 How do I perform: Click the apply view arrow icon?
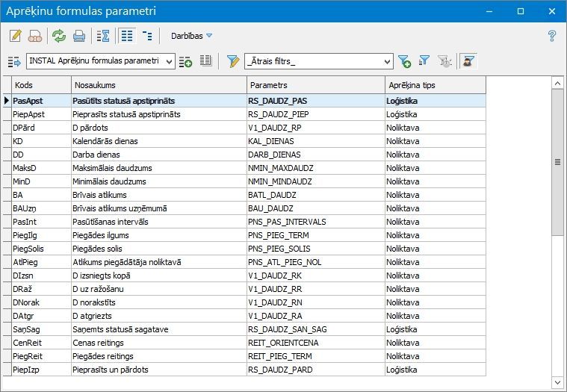[x=14, y=61]
